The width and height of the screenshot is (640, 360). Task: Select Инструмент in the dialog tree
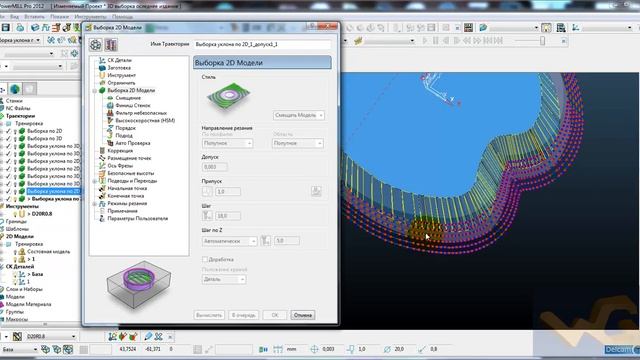(x=121, y=75)
